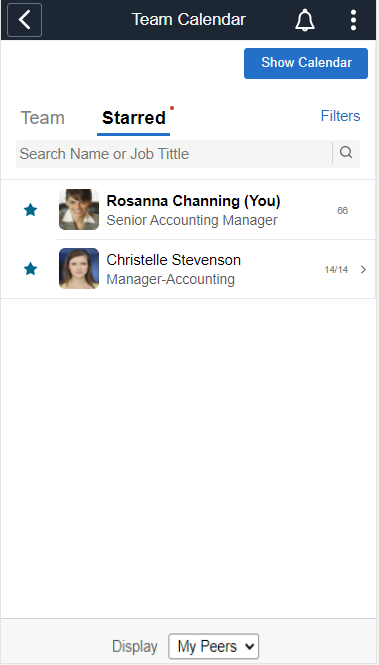Screen dimensions: 379x665
Task: Focus the Search Name or Job Title field
Action: pyautogui.click(x=174, y=154)
